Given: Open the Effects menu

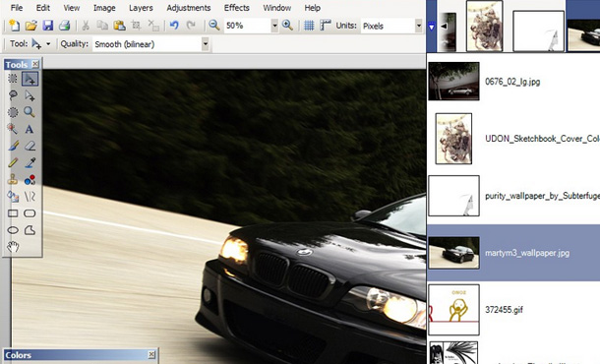Looking at the screenshot, I should click(236, 8).
